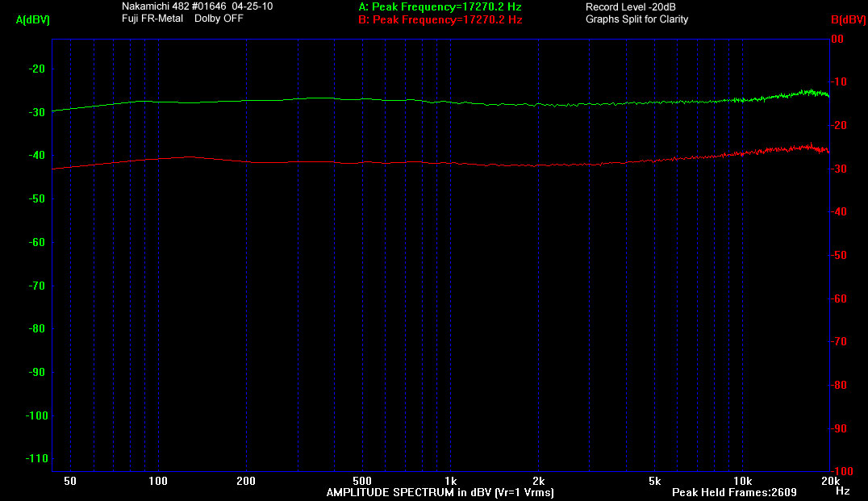Image resolution: width=868 pixels, height=501 pixels.
Task: Click the -110 value on left axis
Action: (36, 458)
